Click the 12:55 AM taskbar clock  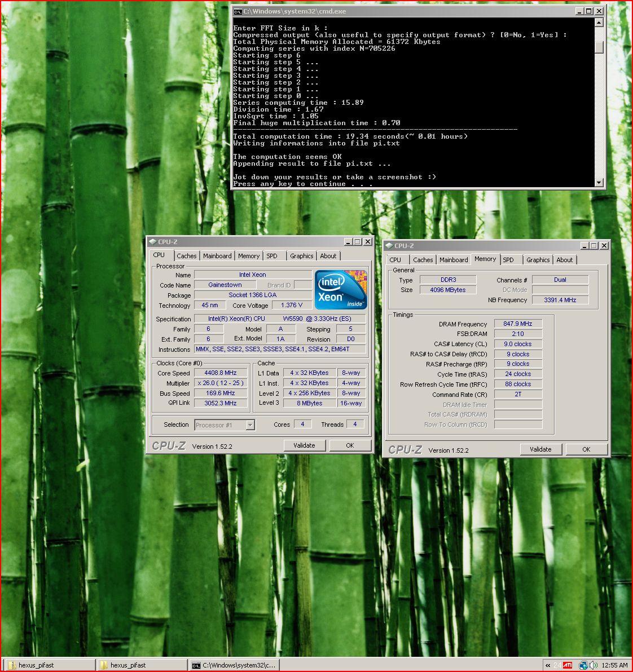[x=614, y=665]
